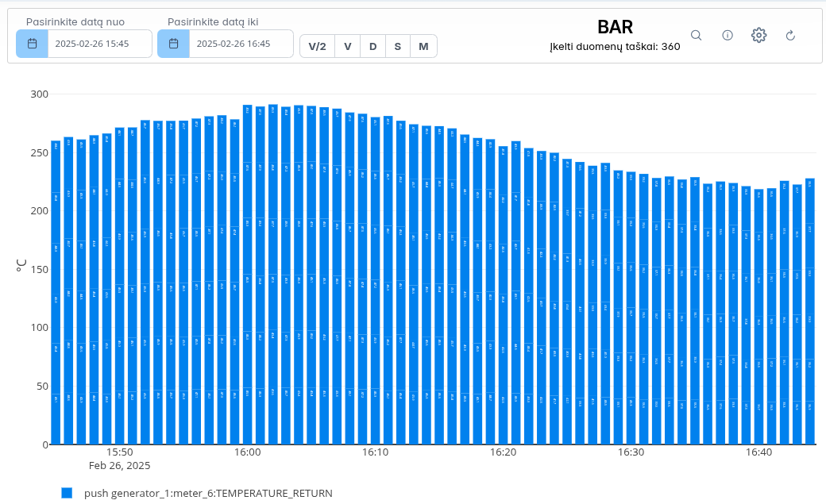Screen dimensions: 826x504
Task: Click the last bar on the right
Action: (809, 311)
